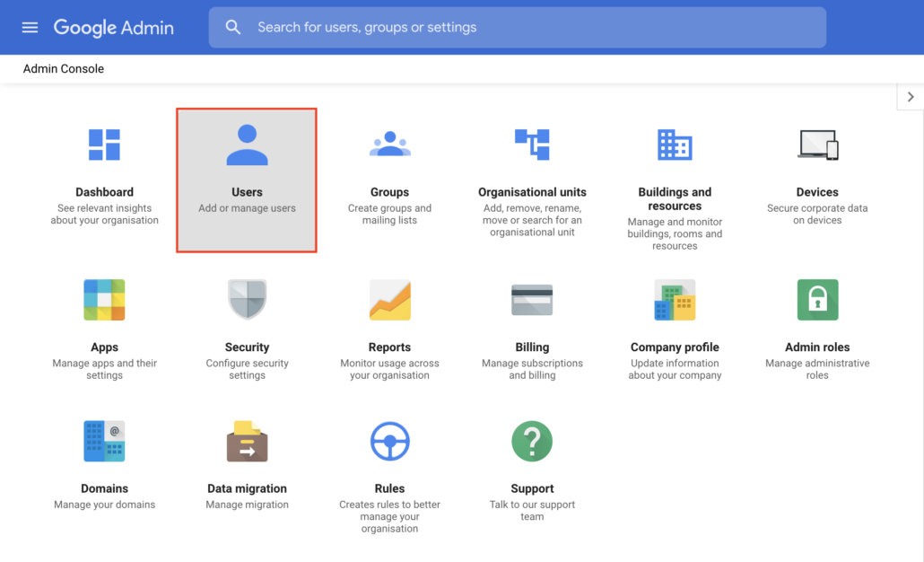The width and height of the screenshot is (924, 562).
Task: Open the Groups people icon
Action: click(x=389, y=144)
